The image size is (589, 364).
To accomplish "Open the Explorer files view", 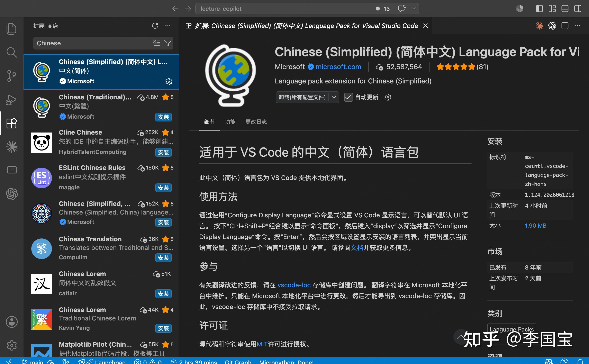I will (x=11, y=29).
